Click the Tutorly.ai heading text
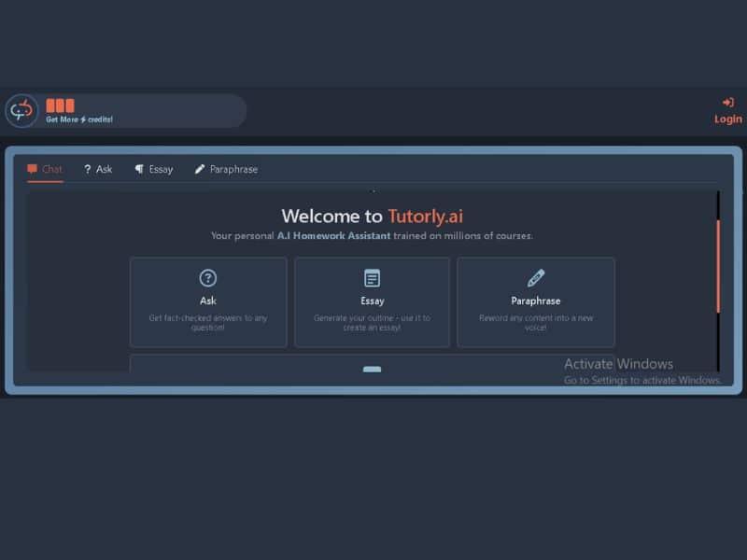Screen dimensions: 747x560 426,217
